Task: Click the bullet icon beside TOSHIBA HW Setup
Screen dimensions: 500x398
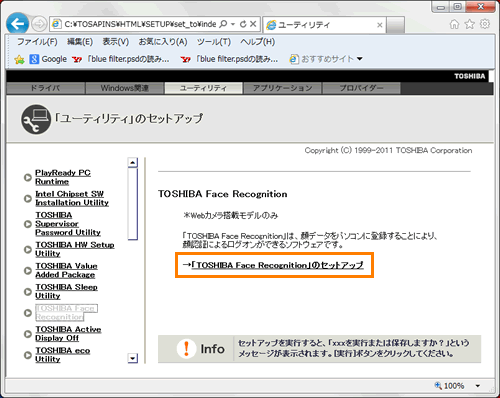Action: tap(28, 250)
